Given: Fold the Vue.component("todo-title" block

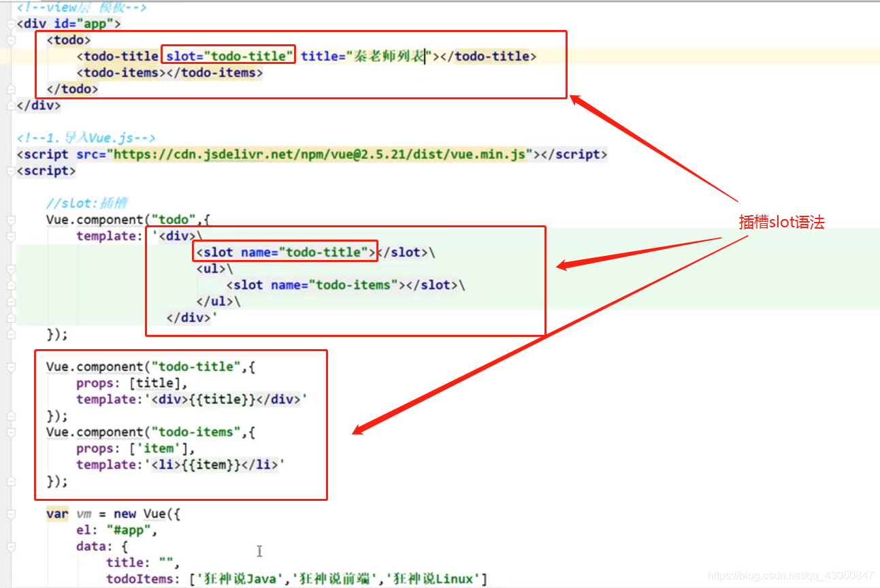Looking at the screenshot, I should pos(10,367).
